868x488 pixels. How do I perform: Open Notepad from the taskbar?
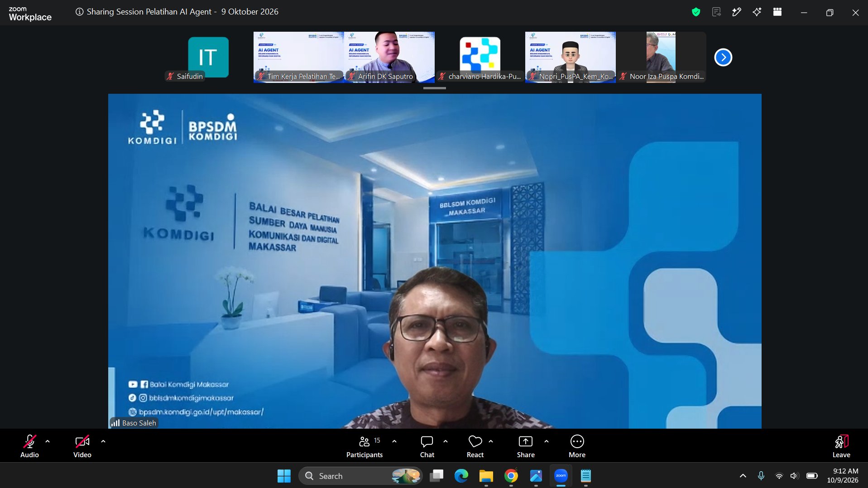[x=585, y=476]
